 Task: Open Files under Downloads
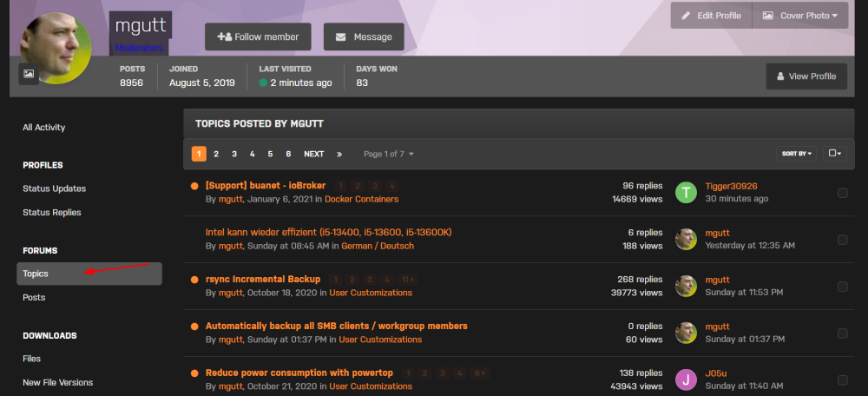[x=31, y=359]
